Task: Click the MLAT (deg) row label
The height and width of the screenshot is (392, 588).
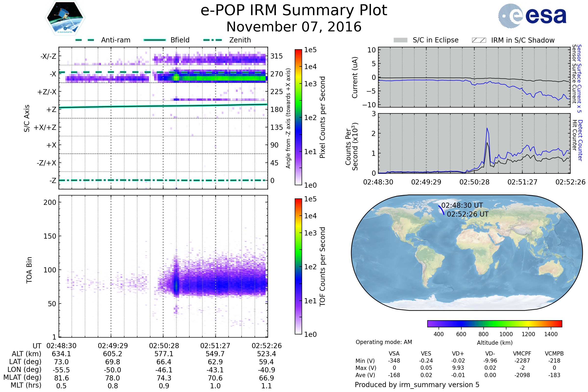Action: 23,377
